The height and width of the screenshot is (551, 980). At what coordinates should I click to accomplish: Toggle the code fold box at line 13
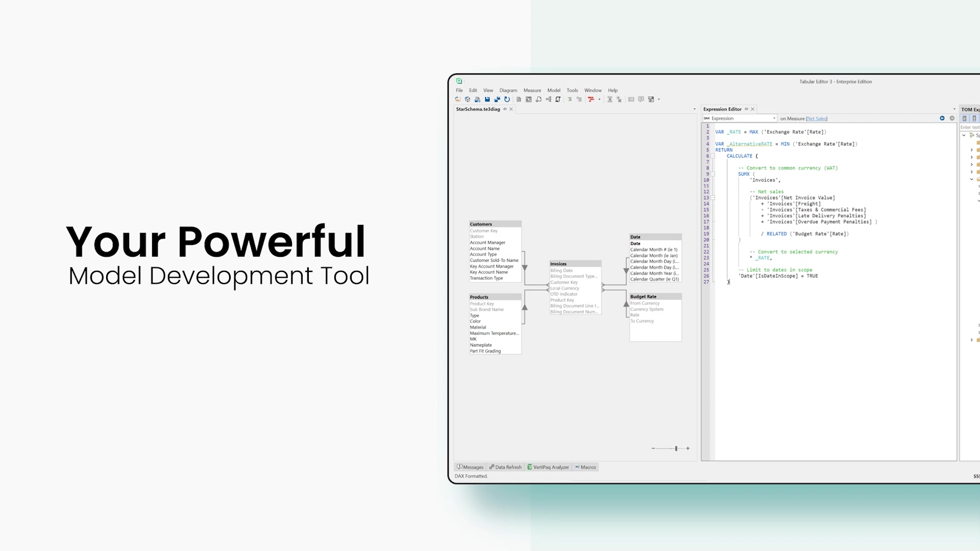coord(713,198)
